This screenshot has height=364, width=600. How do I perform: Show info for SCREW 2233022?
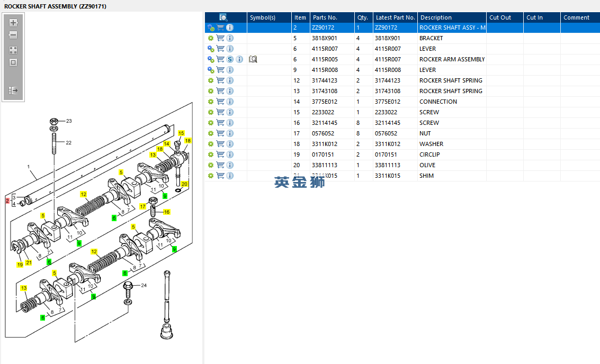pos(230,112)
